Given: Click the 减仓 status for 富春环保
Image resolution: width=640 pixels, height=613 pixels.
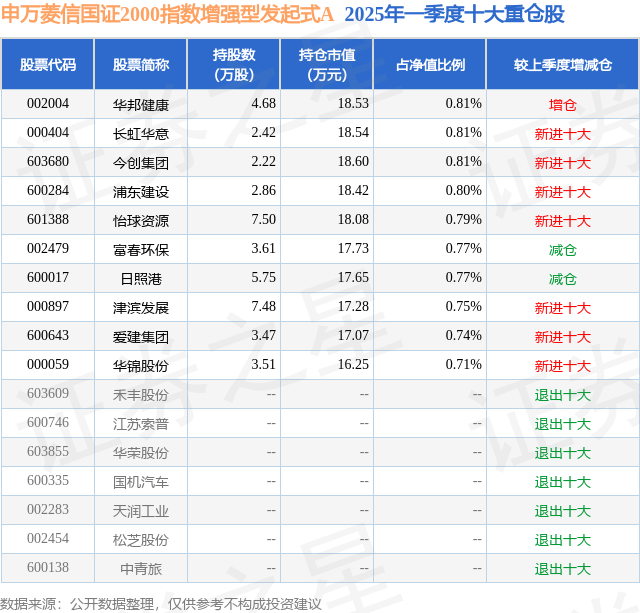Looking at the screenshot, I should pos(562,250).
